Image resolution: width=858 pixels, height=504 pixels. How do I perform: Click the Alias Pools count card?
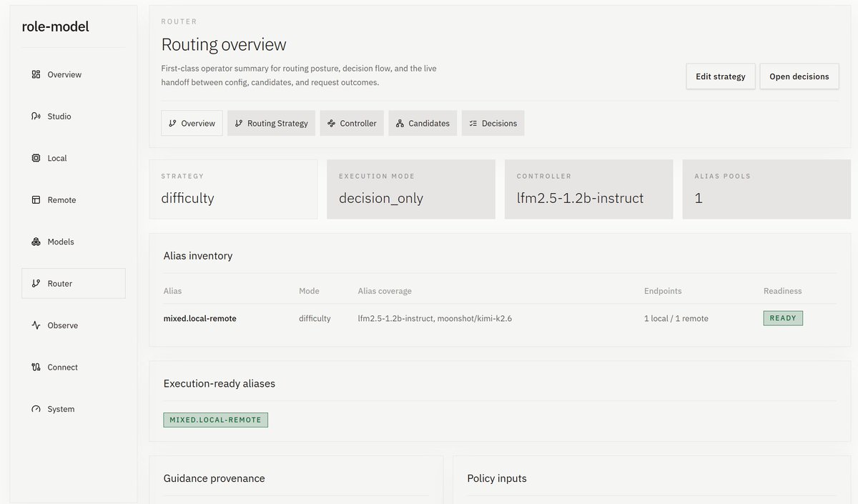pos(766,189)
